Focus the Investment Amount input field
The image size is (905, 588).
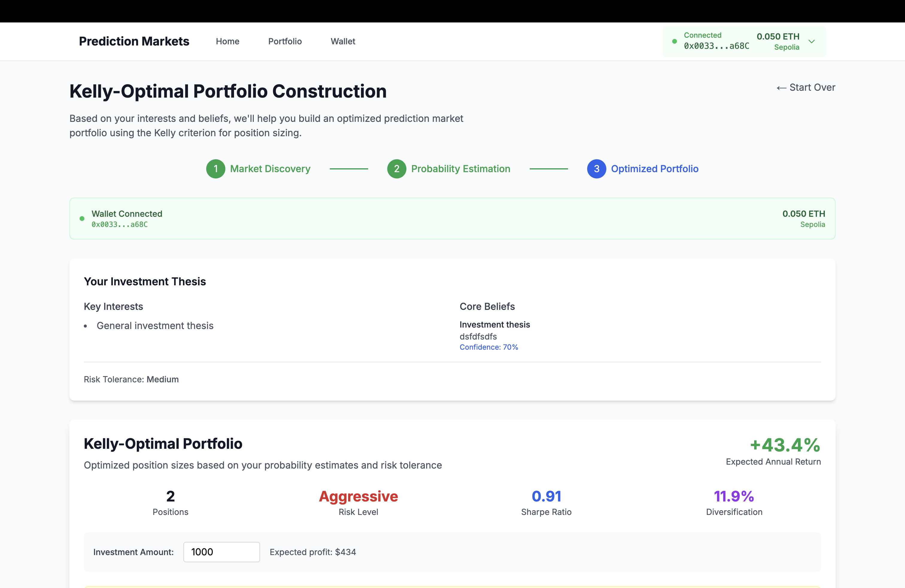pyautogui.click(x=221, y=552)
